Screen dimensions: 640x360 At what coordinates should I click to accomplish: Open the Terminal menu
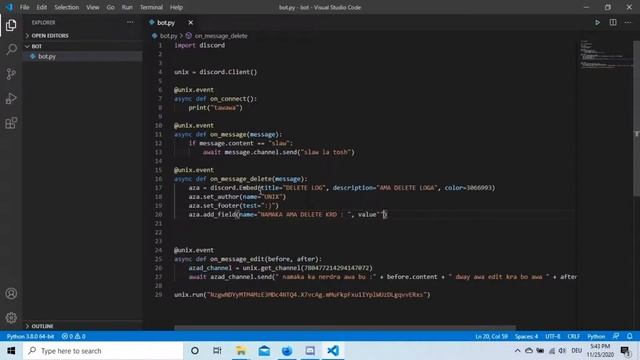[151, 7]
